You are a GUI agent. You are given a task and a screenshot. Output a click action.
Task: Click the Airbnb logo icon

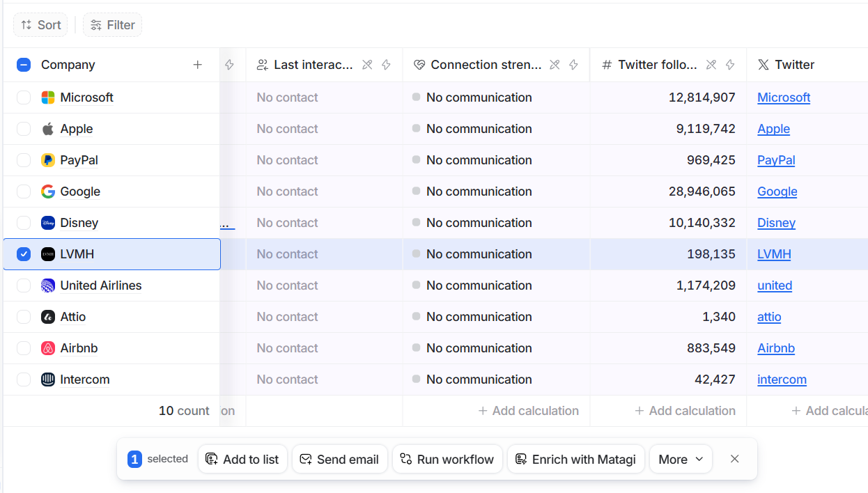click(x=48, y=348)
